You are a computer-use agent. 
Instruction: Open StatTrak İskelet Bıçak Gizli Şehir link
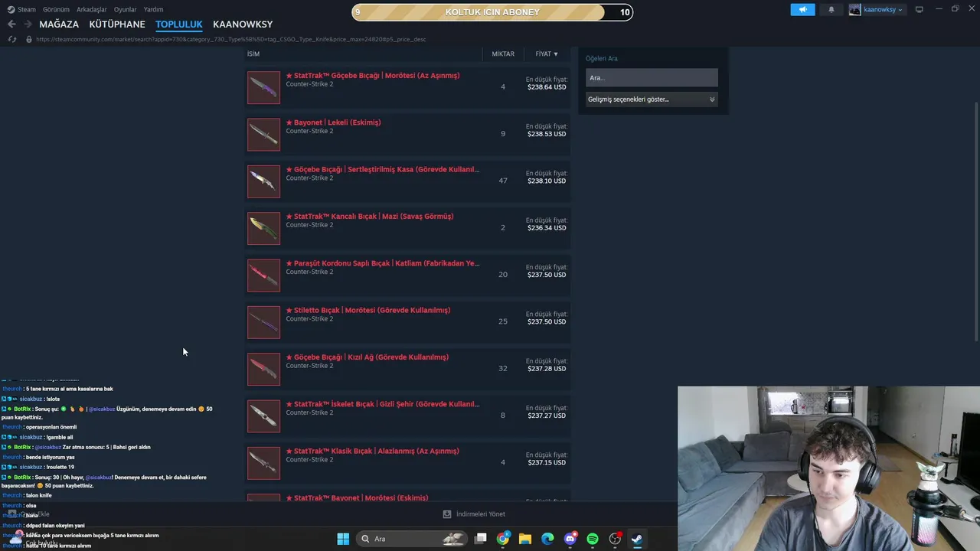tap(383, 404)
